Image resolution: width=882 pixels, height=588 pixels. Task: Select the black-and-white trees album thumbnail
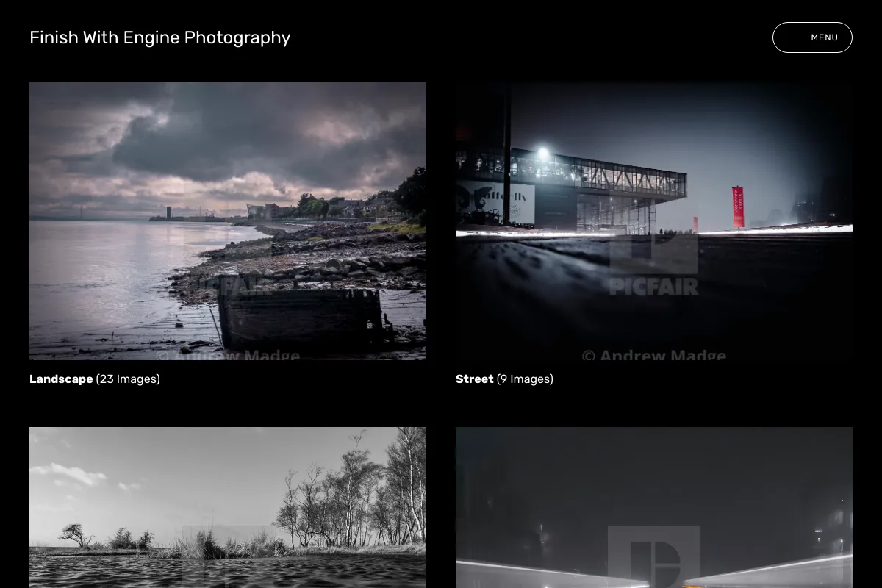click(x=228, y=507)
